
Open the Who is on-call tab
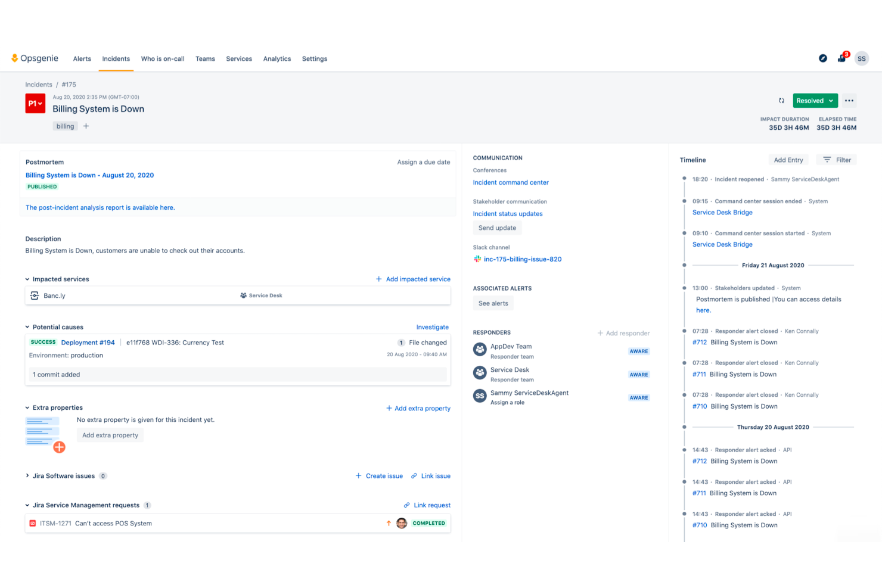coord(163,58)
